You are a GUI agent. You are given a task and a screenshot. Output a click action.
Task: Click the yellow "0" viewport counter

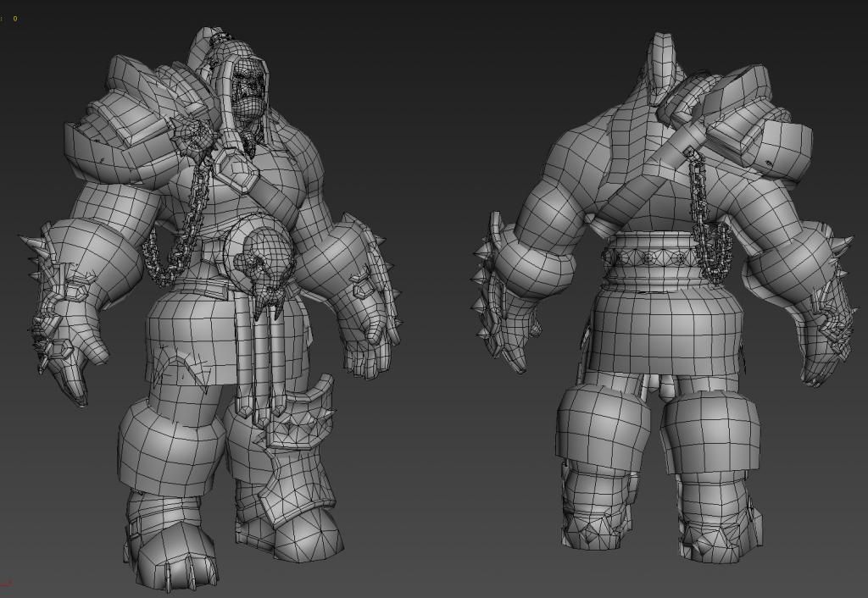[x=15, y=19]
